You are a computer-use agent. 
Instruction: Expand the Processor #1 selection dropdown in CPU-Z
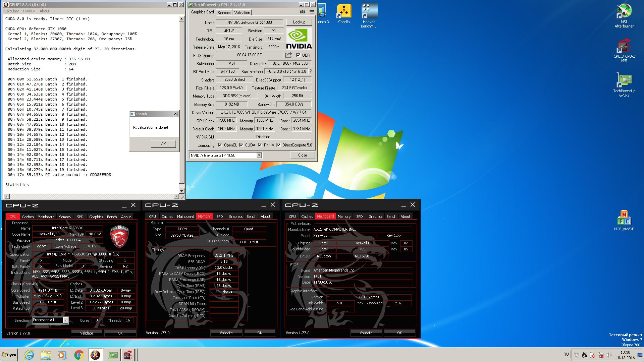65,320
